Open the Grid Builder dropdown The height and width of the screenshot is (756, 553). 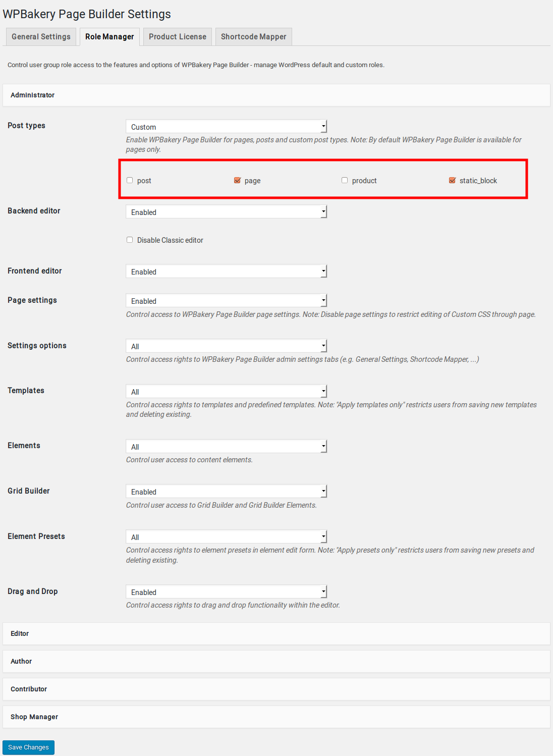coord(227,492)
